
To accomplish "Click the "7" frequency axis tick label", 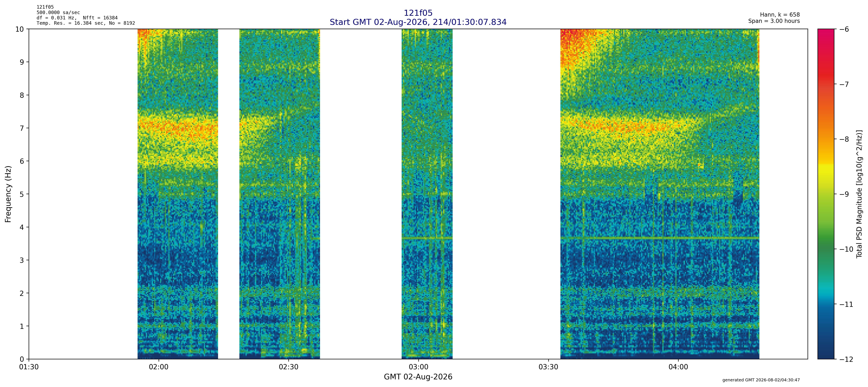I will [22, 128].
